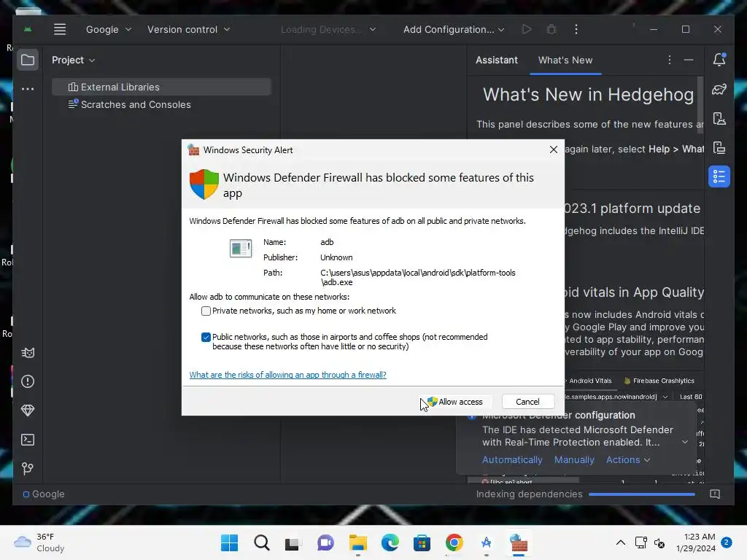Click Manually in Defender configuration notification
747x560 pixels.
574,460
